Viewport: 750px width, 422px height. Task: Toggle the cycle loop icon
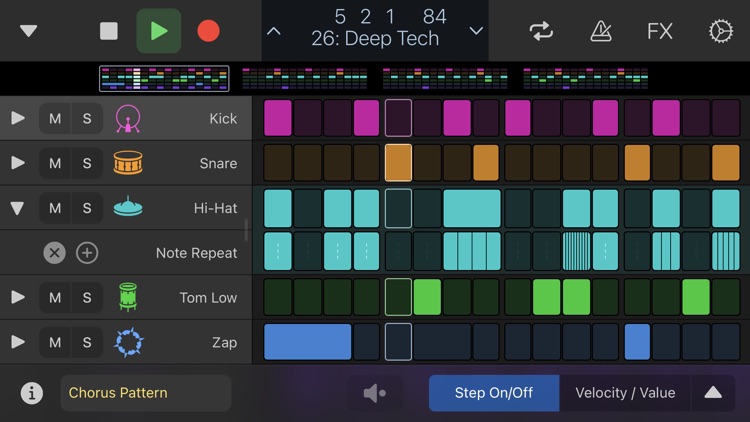(x=541, y=32)
